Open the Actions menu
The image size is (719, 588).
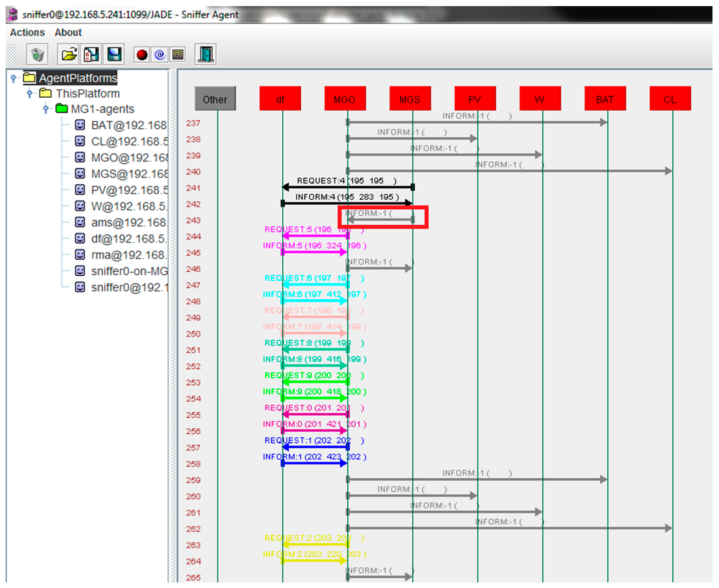[x=27, y=33]
